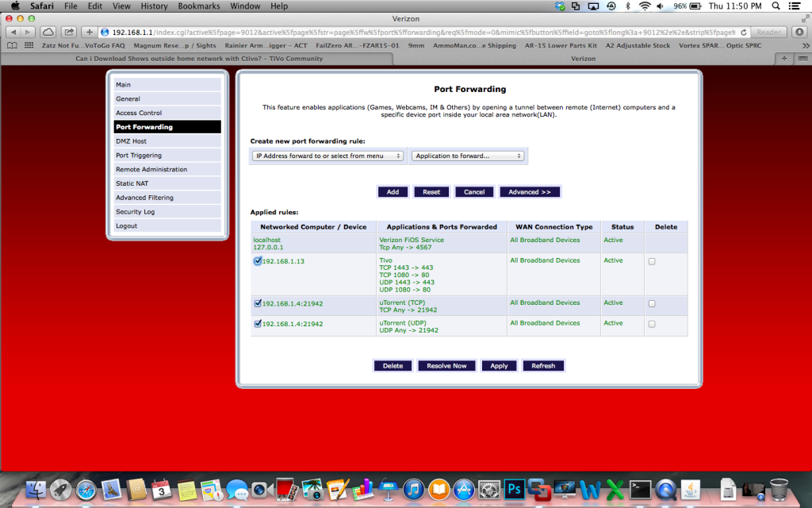Click the Cancel button
Viewport: 812px width, 508px height.
[474, 192]
